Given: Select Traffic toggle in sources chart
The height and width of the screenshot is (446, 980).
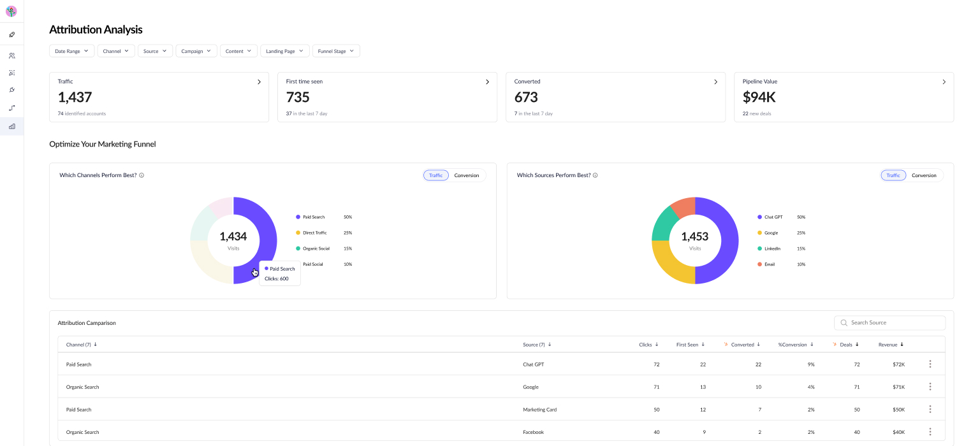Looking at the screenshot, I should point(893,175).
